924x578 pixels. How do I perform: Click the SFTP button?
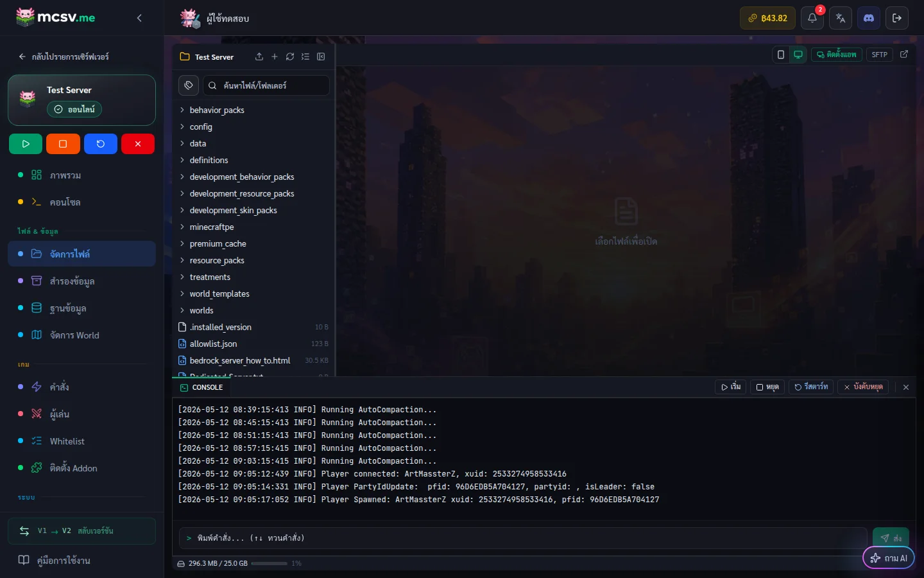click(880, 55)
